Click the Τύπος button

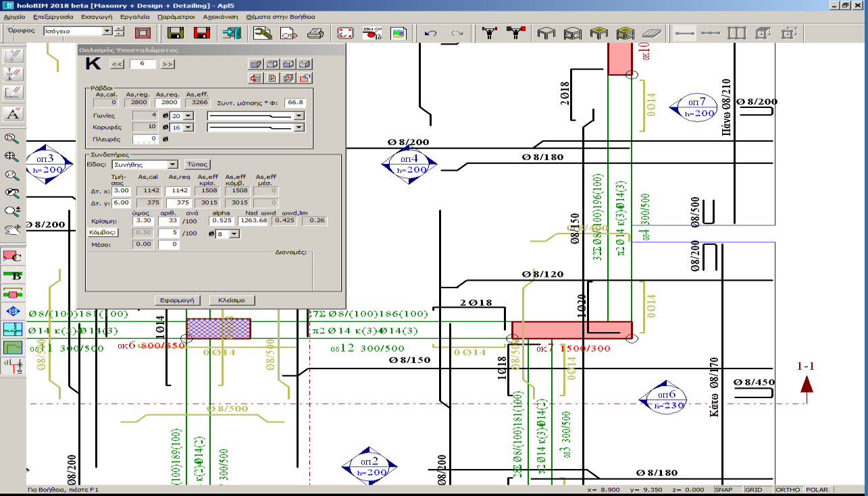(x=197, y=164)
